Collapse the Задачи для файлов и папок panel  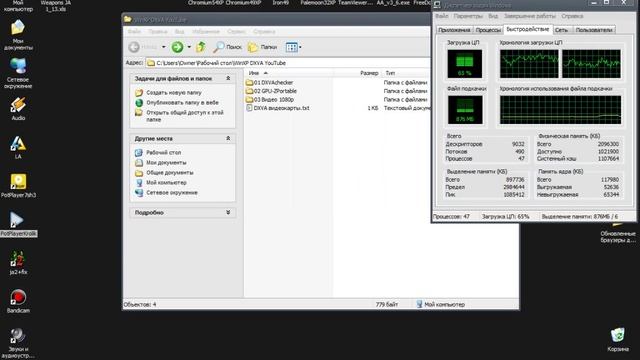pyautogui.click(x=228, y=78)
